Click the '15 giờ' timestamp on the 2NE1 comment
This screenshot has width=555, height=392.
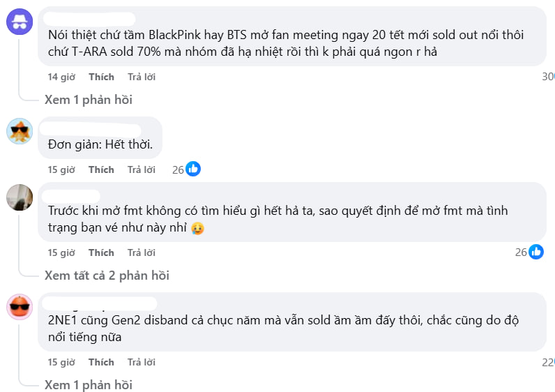coord(61,362)
